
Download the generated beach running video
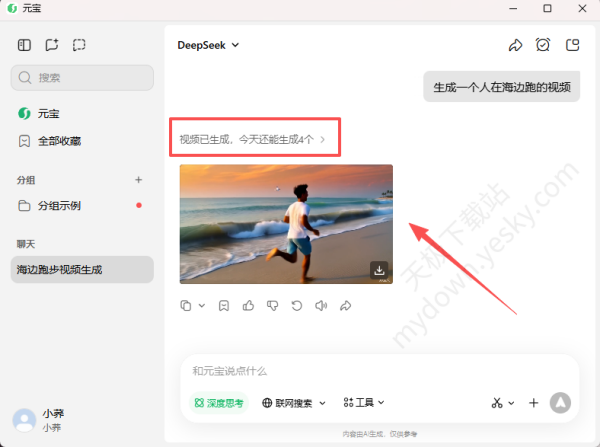pos(379,270)
